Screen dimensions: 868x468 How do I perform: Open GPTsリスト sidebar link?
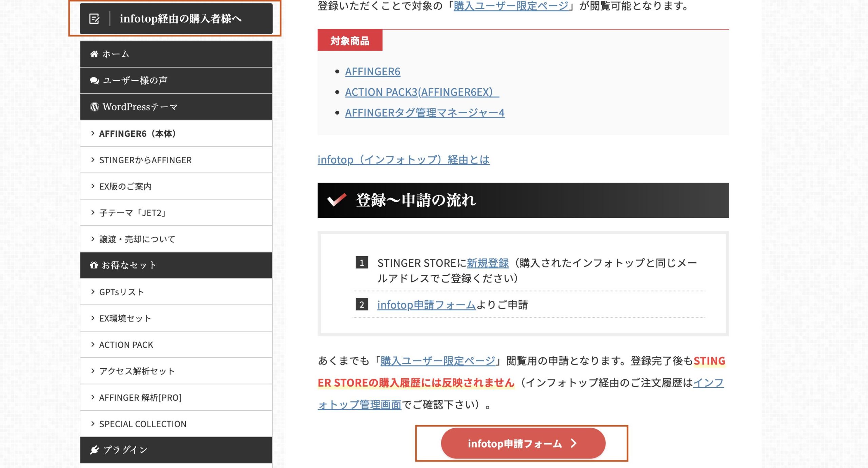[x=176, y=292]
